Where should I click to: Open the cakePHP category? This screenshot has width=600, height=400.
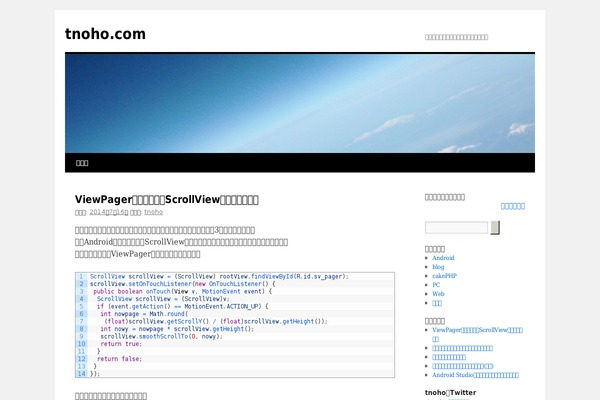coord(444,276)
